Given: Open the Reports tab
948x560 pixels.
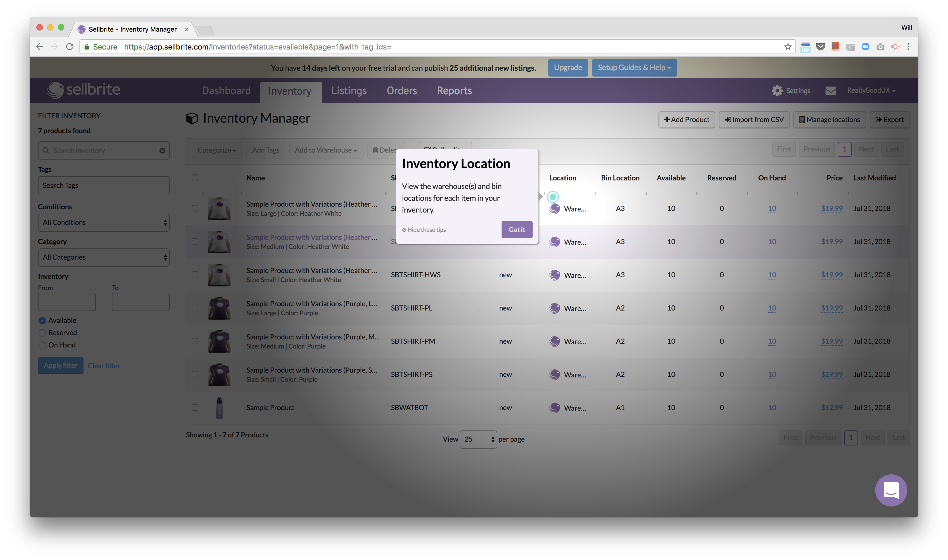Looking at the screenshot, I should 454,90.
